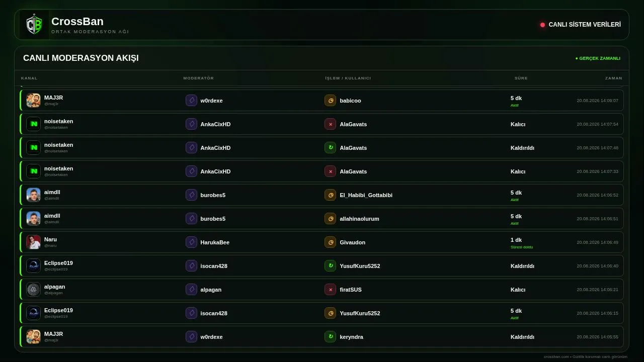Viewport: 644px width, 362px height.
Task: Sort by the ZAMAN column header
Action: [613, 78]
